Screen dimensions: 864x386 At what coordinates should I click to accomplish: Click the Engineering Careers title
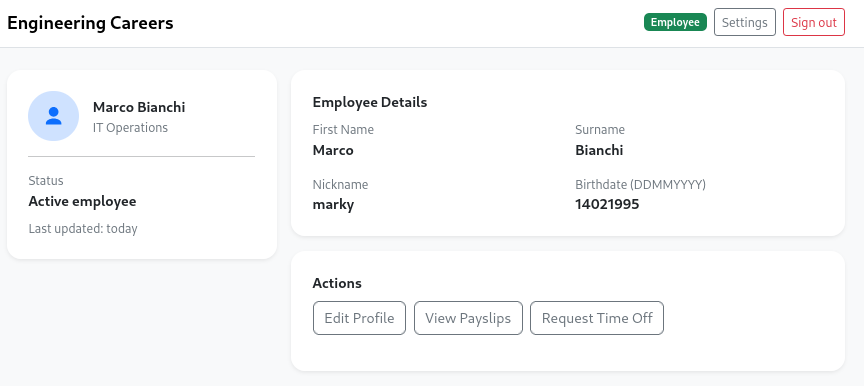point(90,23)
